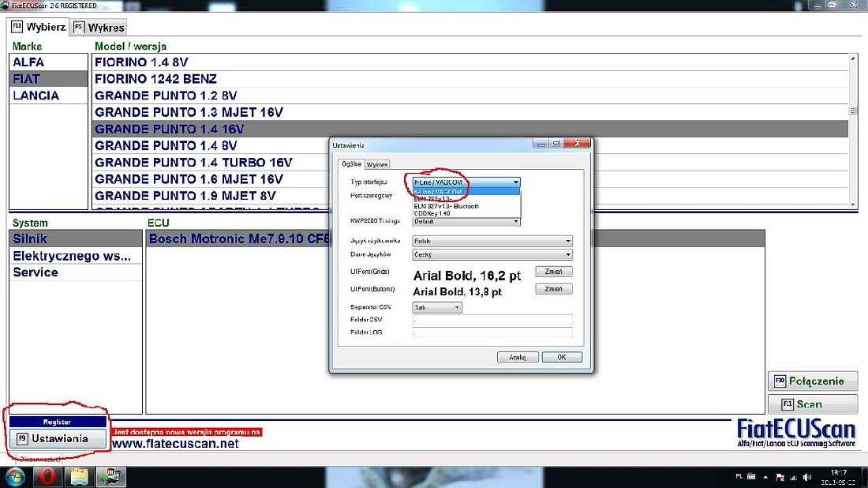Select GRANDE PUNTO 1.6 MJET 16V model
The width and height of the screenshot is (868, 488).
tap(211, 179)
